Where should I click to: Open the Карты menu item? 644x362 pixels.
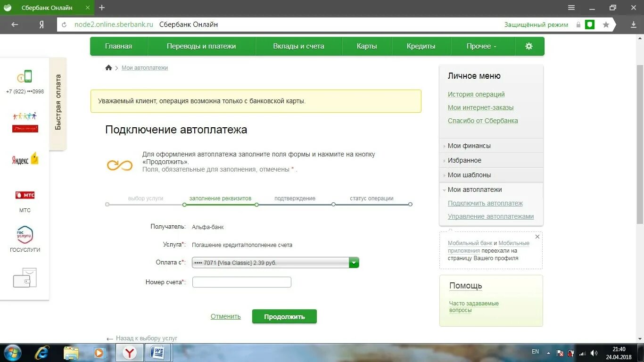coord(366,46)
